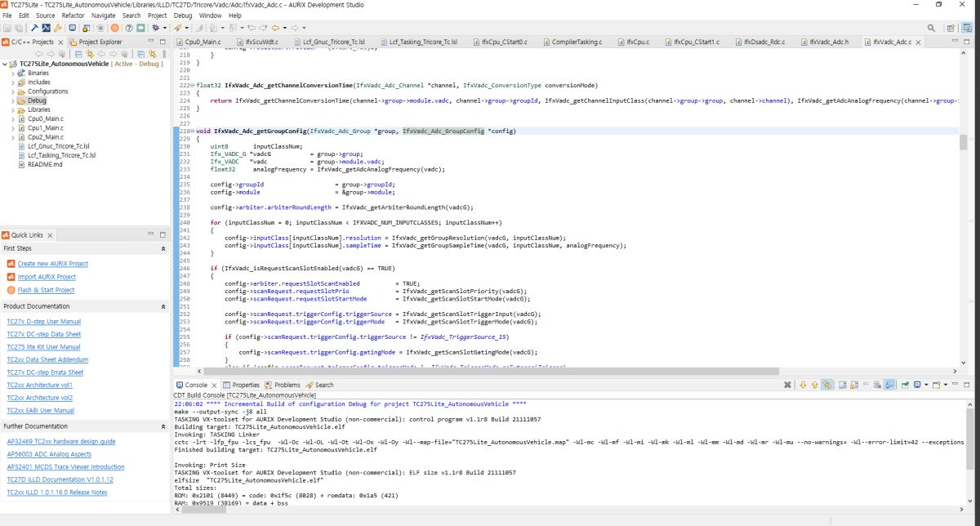The height and width of the screenshot is (526, 980).
Task: Open the Source menu
Action: (46, 16)
